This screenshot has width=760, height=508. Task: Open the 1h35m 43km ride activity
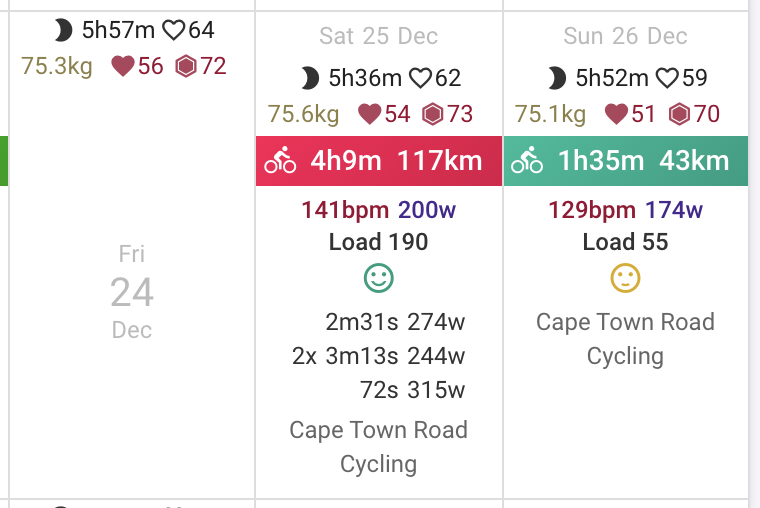(x=626, y=161)
